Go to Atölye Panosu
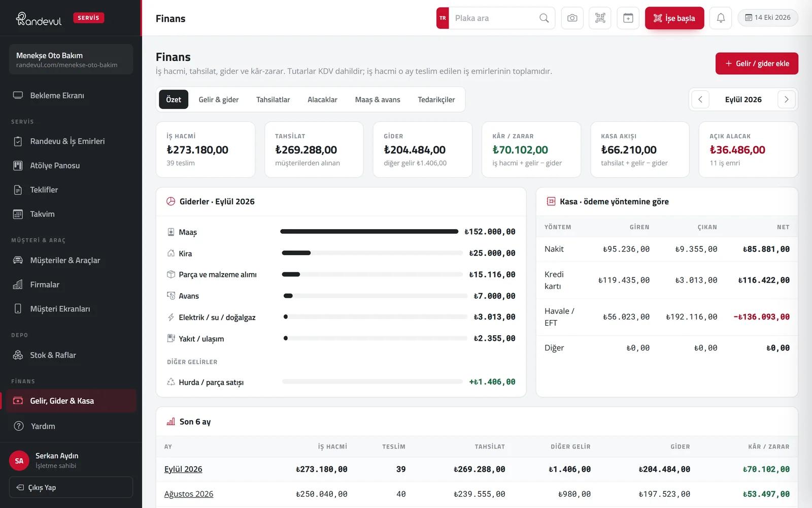This screenshot has width=812, height=508. (71, 166)
